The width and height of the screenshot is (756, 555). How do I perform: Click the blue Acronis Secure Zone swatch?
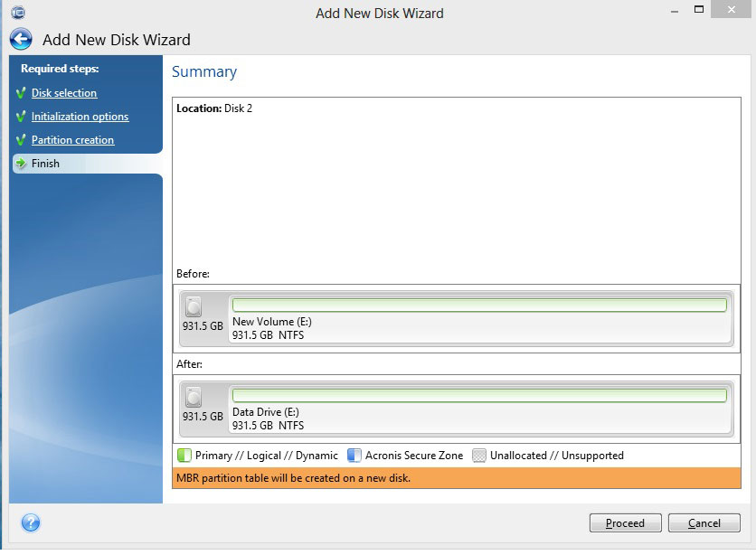[354, 456]
